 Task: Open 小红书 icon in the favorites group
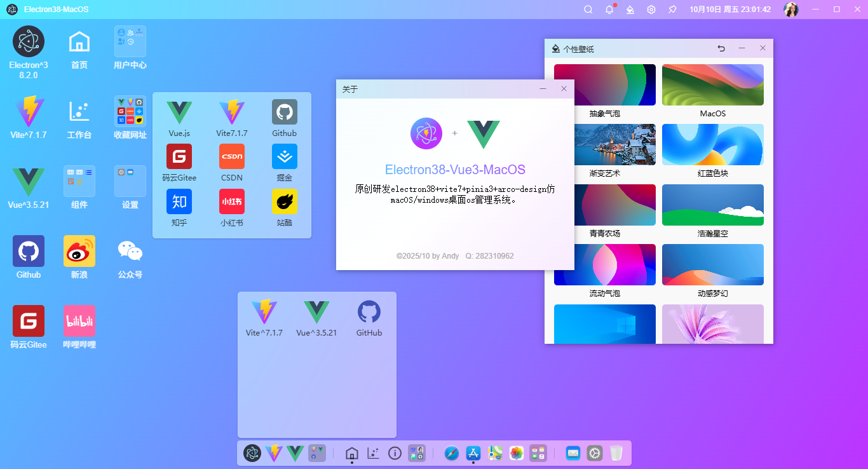[x=231, y=201]
